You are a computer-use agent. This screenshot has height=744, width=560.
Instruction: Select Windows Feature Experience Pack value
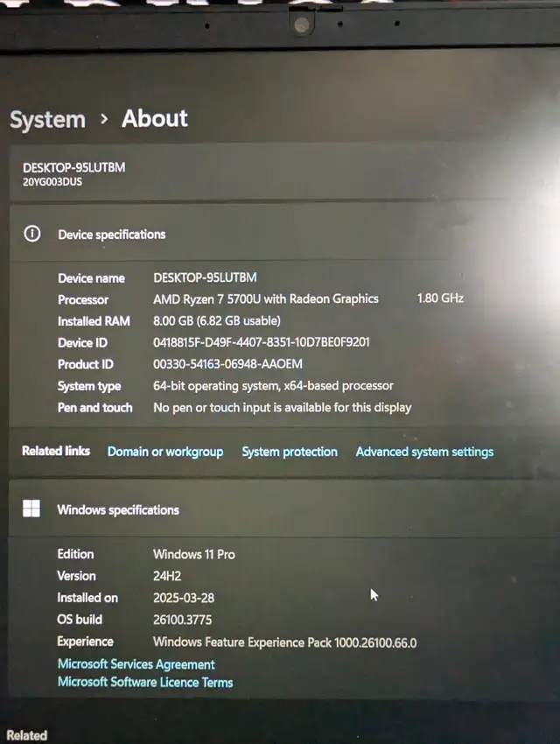pyautogui.click(x=285, y=642)
